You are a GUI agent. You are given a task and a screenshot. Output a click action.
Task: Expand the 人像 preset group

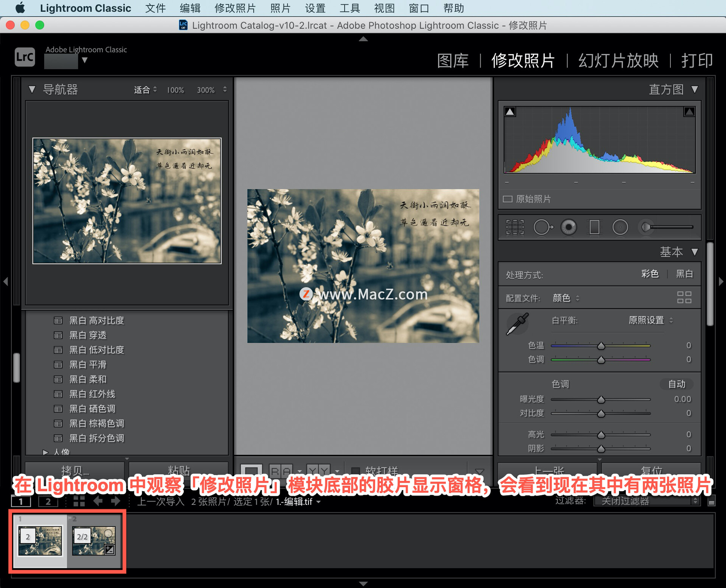(x=45, y=452)
